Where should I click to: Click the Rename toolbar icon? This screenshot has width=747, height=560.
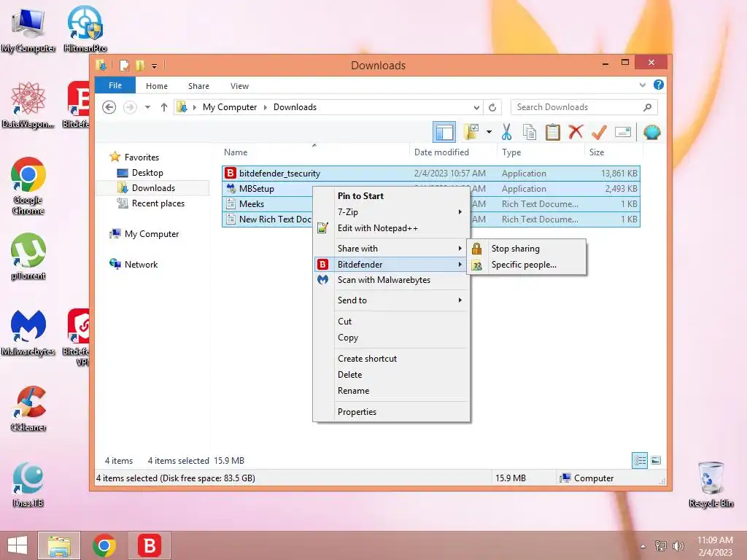(623, 132)
